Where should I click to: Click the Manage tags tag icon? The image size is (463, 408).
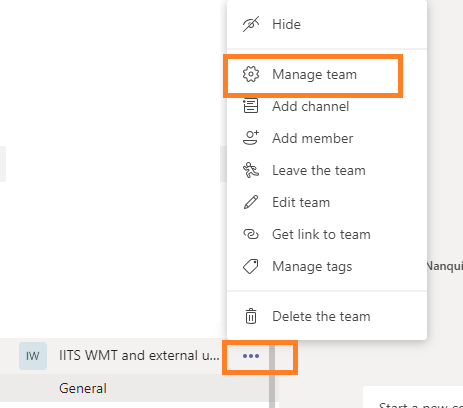pos(251,266)
